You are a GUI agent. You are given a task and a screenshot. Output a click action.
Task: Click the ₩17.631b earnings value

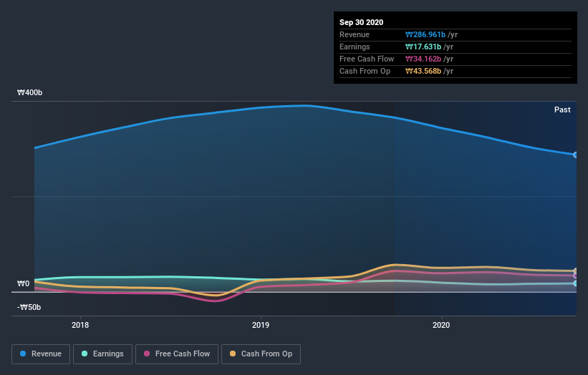click(x=423, y=47)
